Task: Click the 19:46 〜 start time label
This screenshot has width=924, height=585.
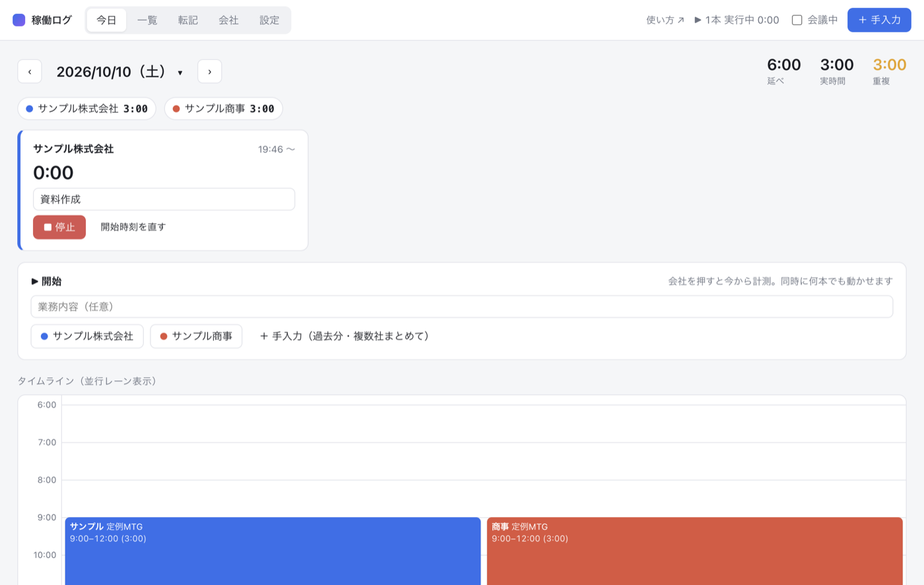Action: 277,150
